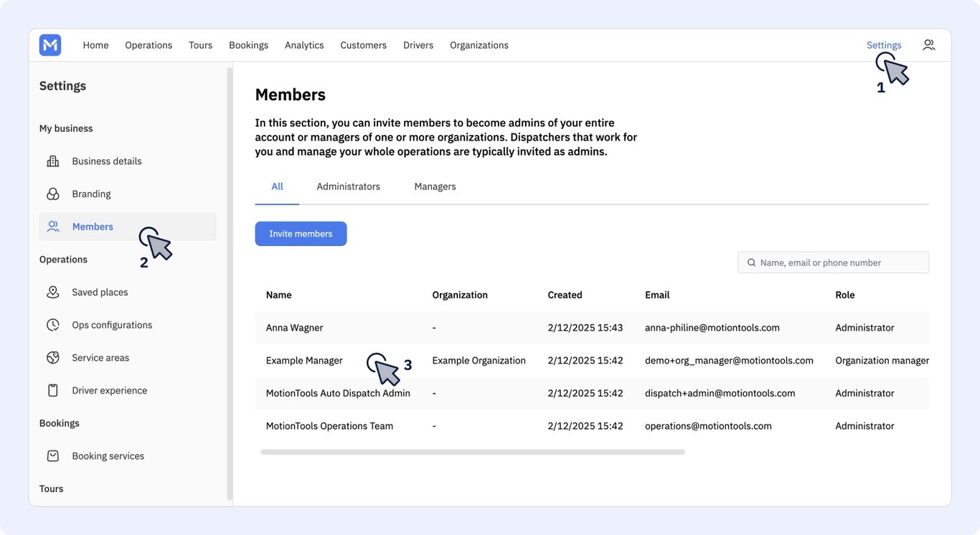This screenshot has height=535, width=980.
Task: Select Members in the sidebar
Action: 128,227
